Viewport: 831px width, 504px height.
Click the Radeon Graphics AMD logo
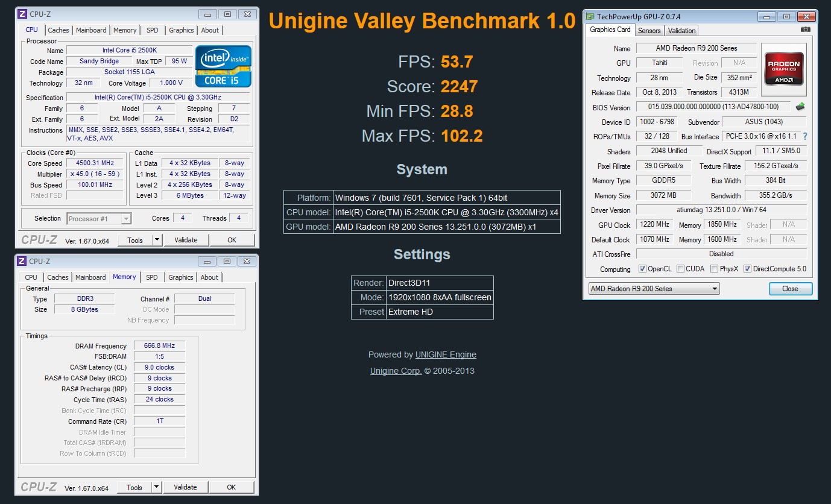783,69
